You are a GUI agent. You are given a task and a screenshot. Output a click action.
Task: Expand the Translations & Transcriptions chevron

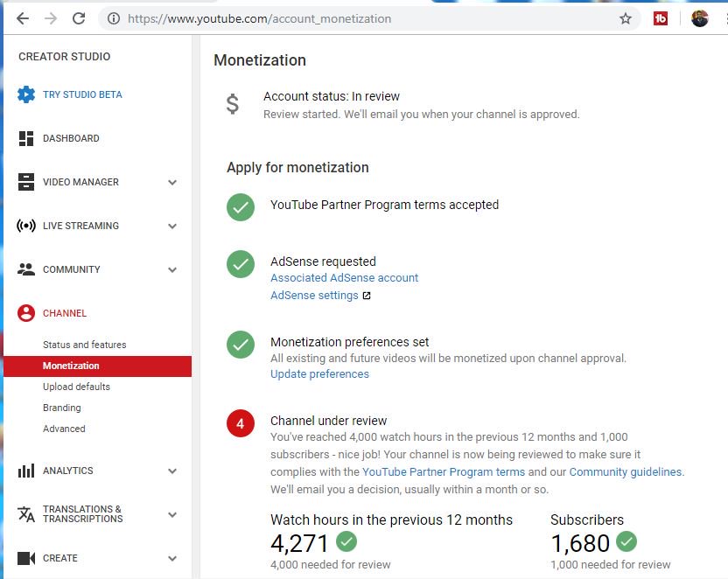pyautogui.click(x=172, y=514)
